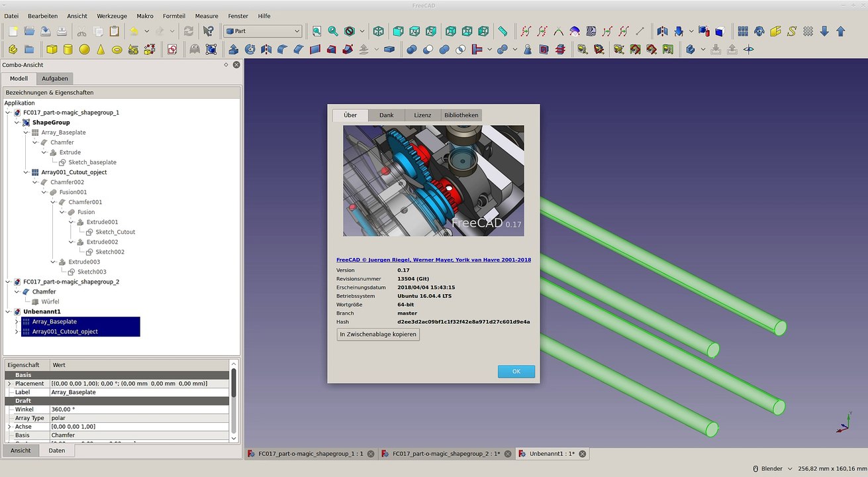
Task: Click the Revolve tool icon
Action: (x=250, y=49)
